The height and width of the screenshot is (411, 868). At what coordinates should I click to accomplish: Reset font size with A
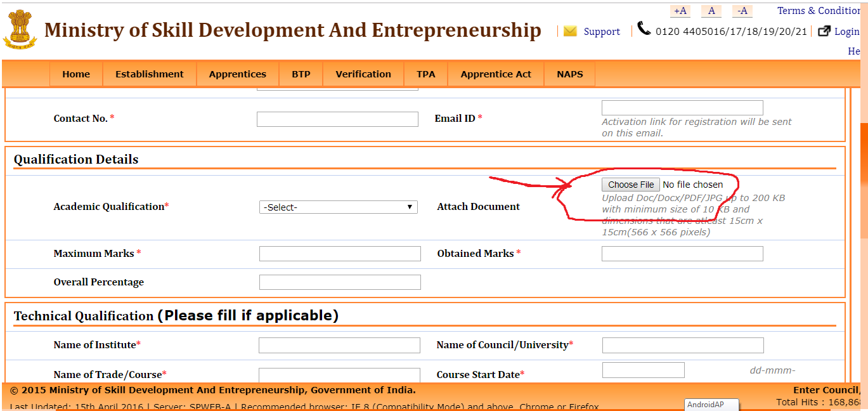tap(711, 11)
